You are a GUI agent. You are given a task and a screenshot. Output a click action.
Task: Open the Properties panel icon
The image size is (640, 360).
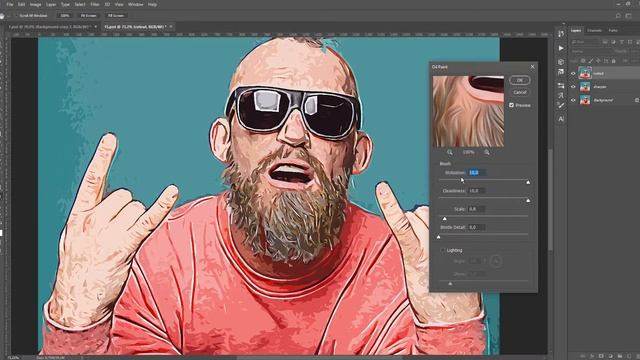click(x=561, y=72)
